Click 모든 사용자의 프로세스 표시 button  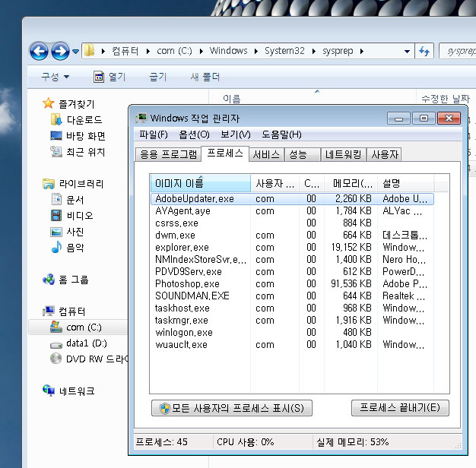click(232, 408)
